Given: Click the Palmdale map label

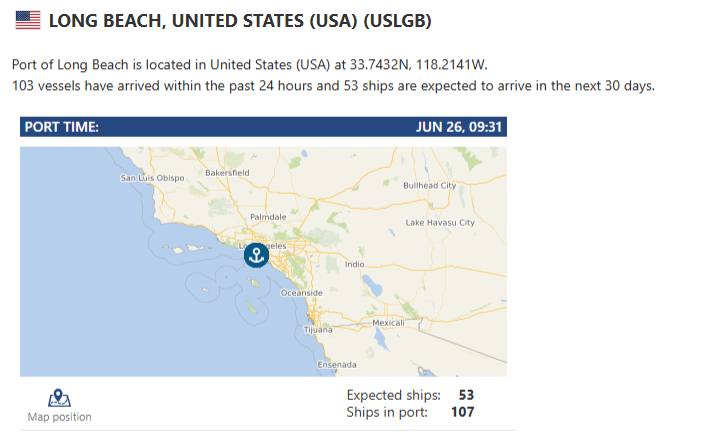Looking at the screenshot, I should click(268, 217).
